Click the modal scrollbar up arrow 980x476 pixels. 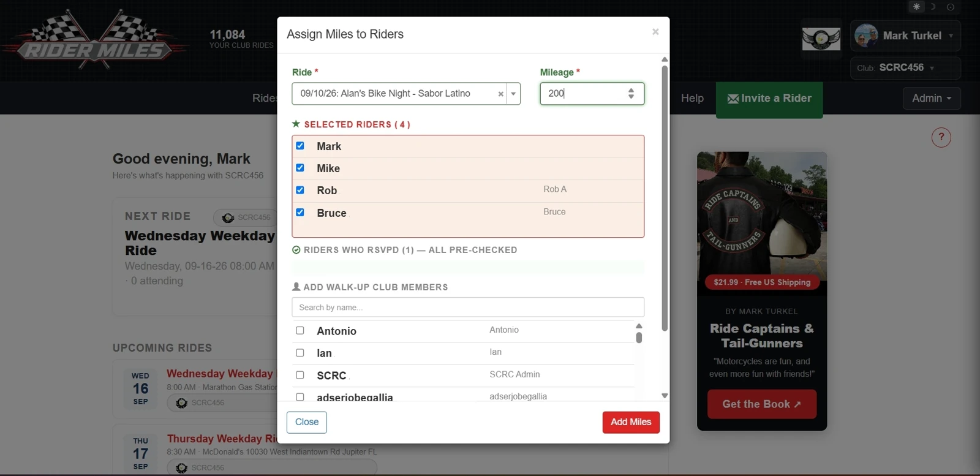point(665,59)
